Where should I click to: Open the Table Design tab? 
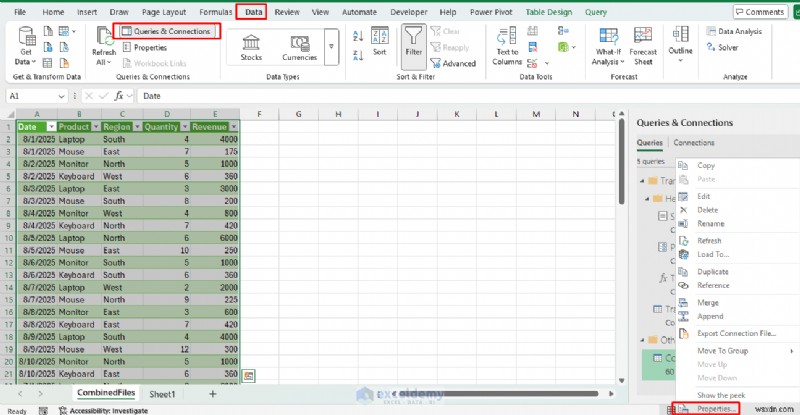click(548, 12)
